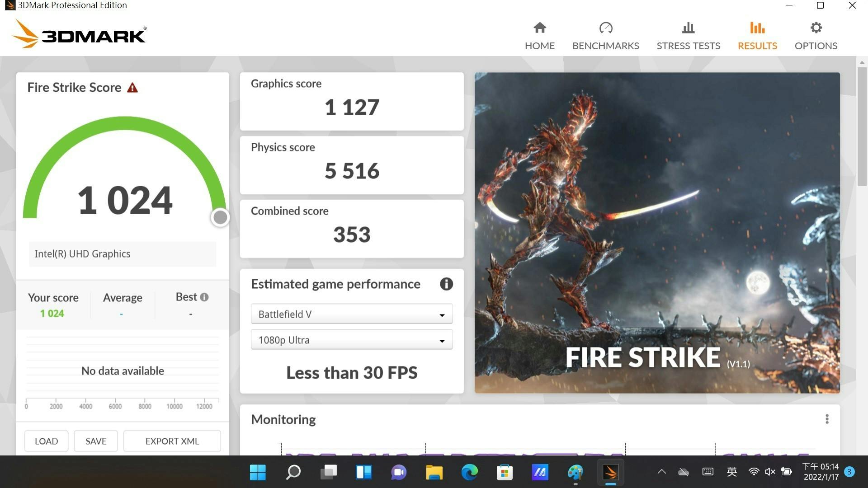Image resolution: width=868 pixels, height=488 pixels.
Task: Click the vertical page scrollbar
Action: 862,127
